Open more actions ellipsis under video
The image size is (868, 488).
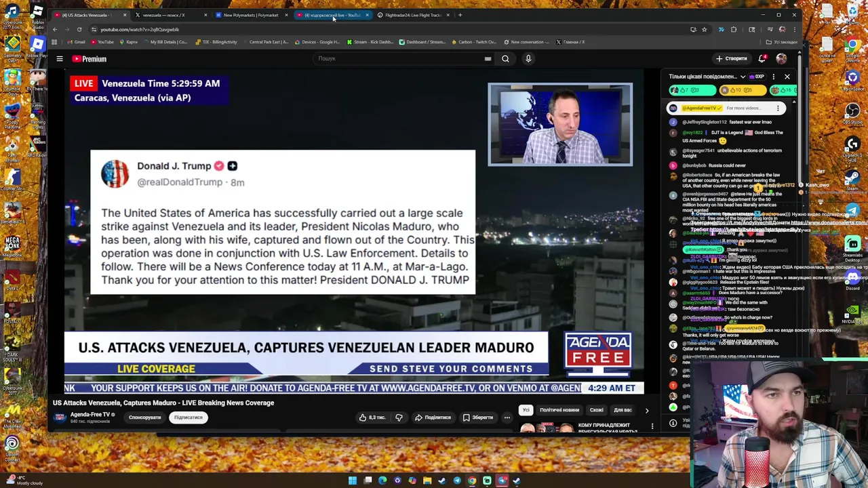507,418
